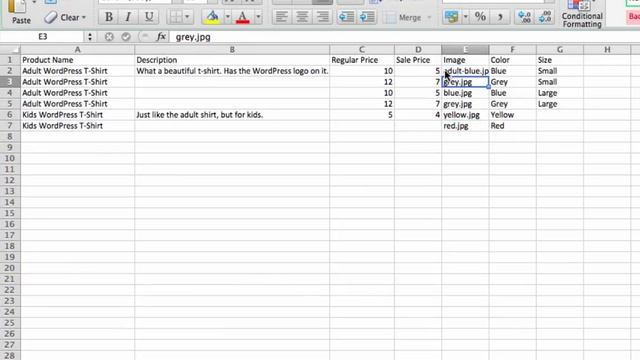Click the Select All corner

tap(10, 49)
